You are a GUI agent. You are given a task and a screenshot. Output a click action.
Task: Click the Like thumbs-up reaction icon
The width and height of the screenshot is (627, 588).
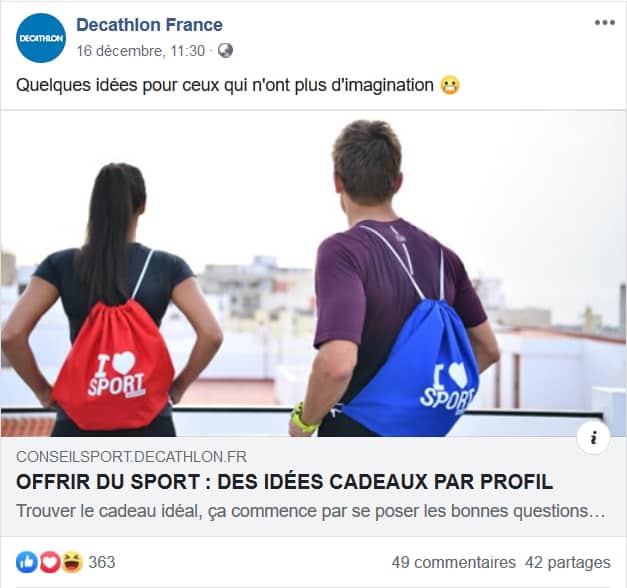[x=27, y=562]
